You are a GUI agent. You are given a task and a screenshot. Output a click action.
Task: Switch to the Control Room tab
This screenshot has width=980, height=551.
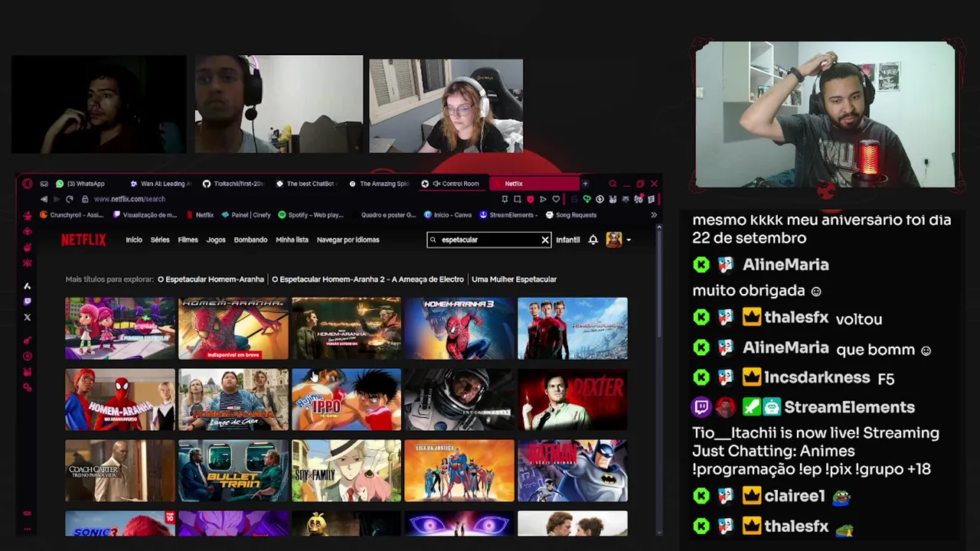[455, 184]
